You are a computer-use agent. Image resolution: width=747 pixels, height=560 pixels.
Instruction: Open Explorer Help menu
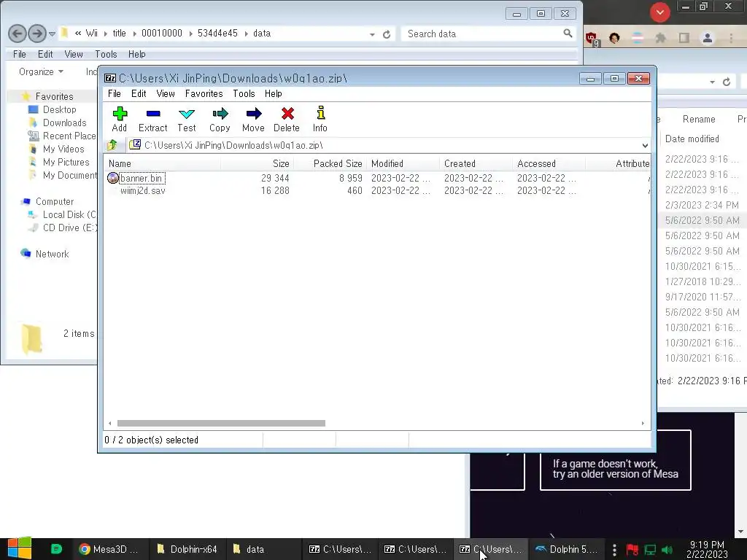point(136,54)
